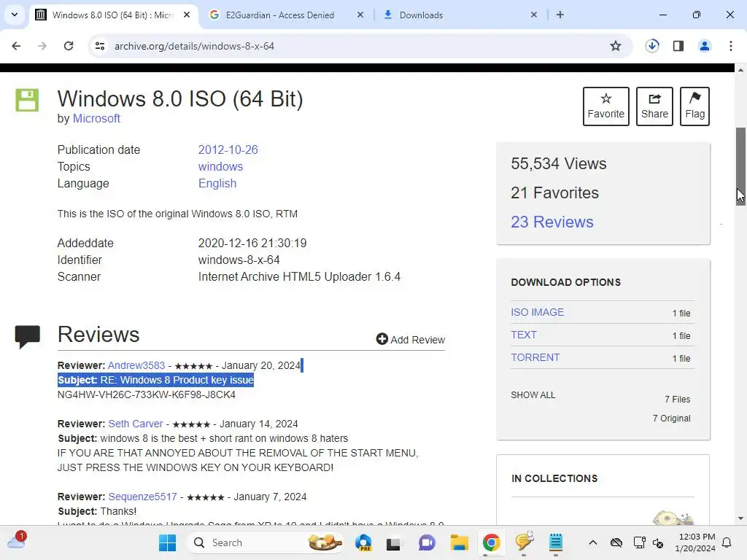747x560 pixels.
Task: Click scrollbar down arrow
Action: [740, 518]
